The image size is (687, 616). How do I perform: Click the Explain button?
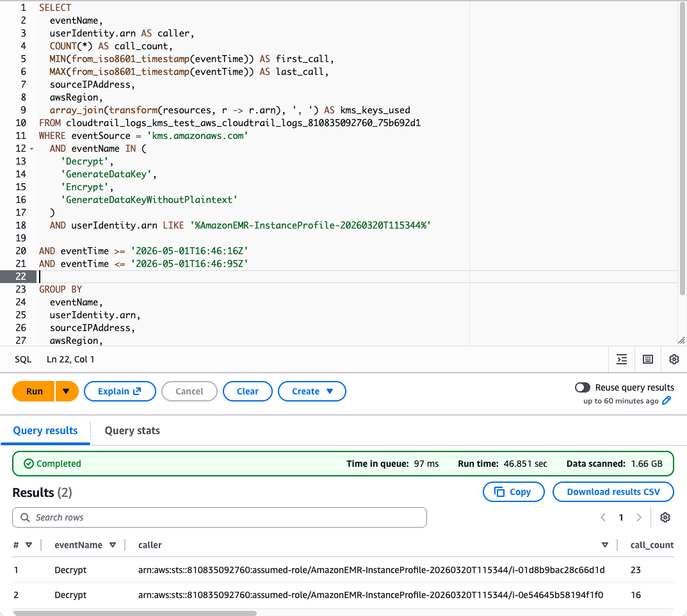[120, 391]
